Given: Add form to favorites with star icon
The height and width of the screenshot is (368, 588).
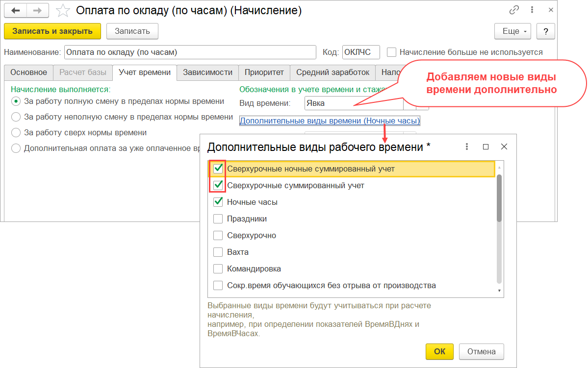Looking at the screenshot, I should (x=63, y=10).
